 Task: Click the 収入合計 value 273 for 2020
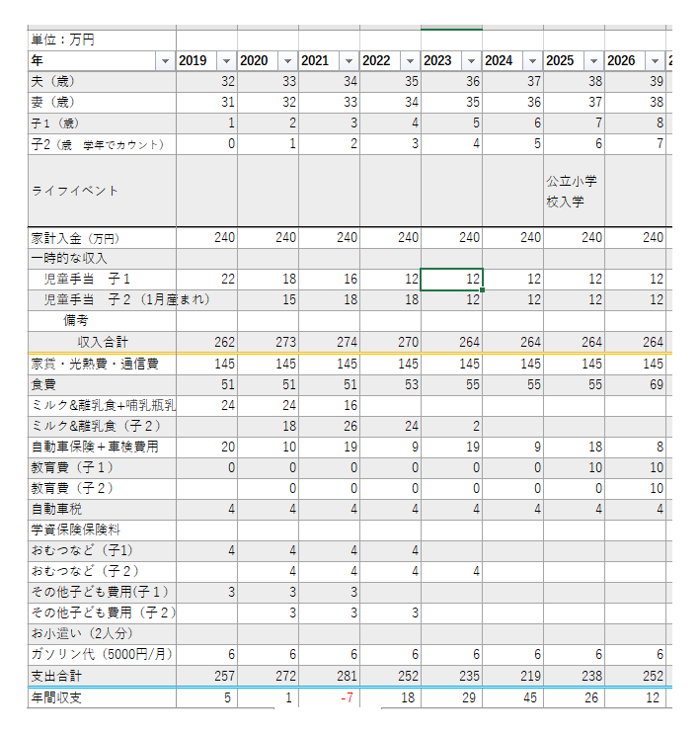pos(268,342)
